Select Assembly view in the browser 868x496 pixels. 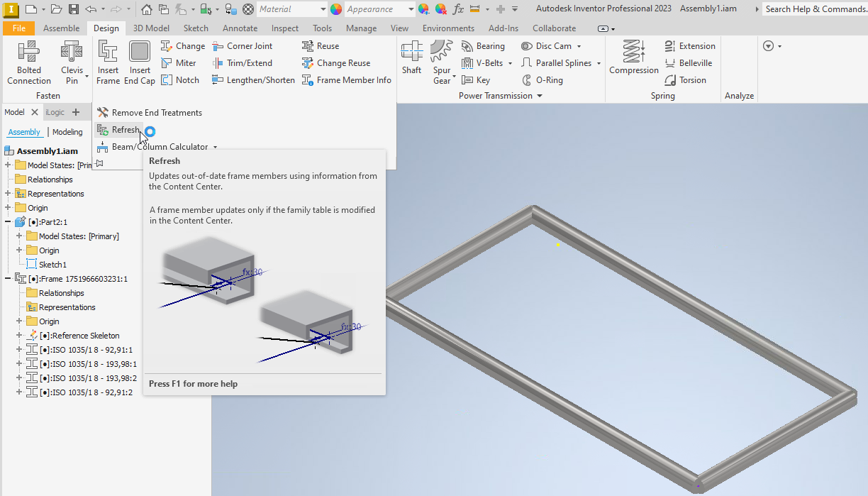tap(24, 132)
